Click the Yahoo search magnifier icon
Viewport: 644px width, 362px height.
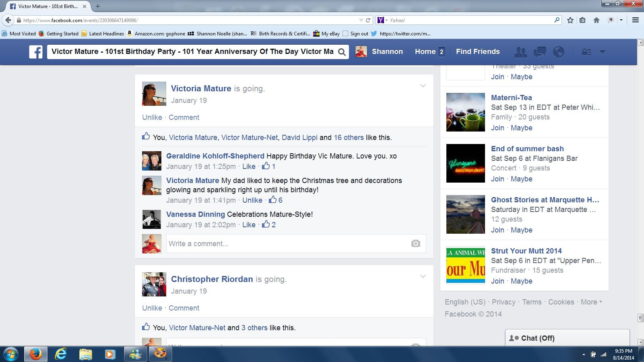click(557, 20)
